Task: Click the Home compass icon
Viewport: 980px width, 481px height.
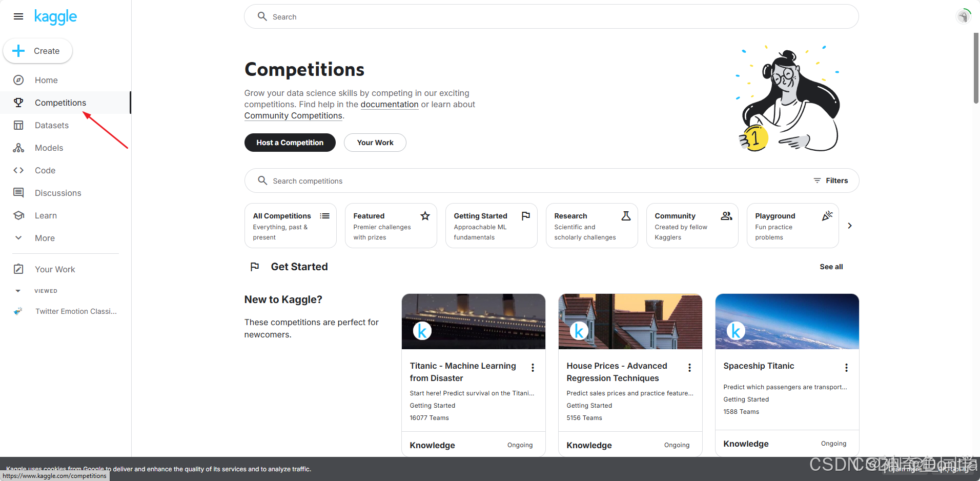Action: point(18,80)
